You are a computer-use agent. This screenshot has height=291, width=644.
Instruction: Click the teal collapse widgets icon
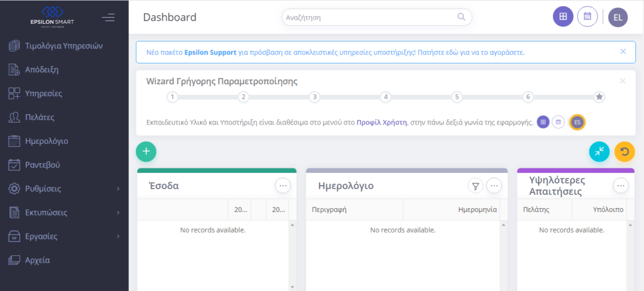pyautogui.click(x=599, y=151)
